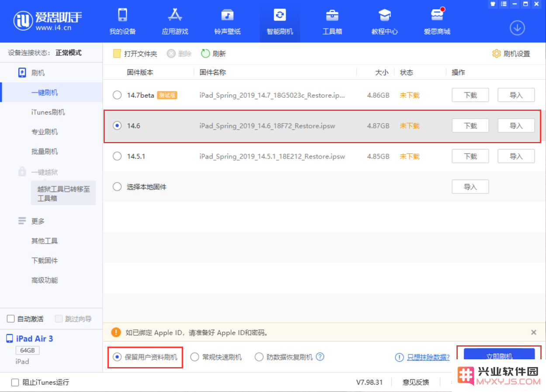Open 刷机设置 flash settings gear
Screen dimensions: 546x392
click(x=511, y=54)
